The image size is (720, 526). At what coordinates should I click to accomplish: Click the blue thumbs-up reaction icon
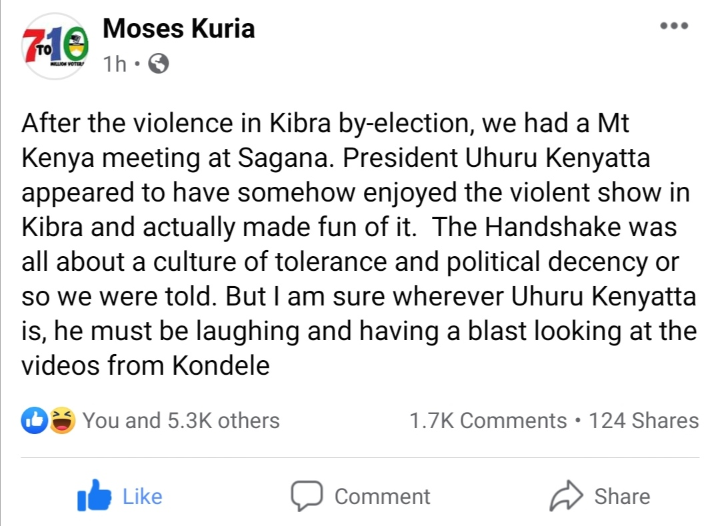(x=35, y=421)
